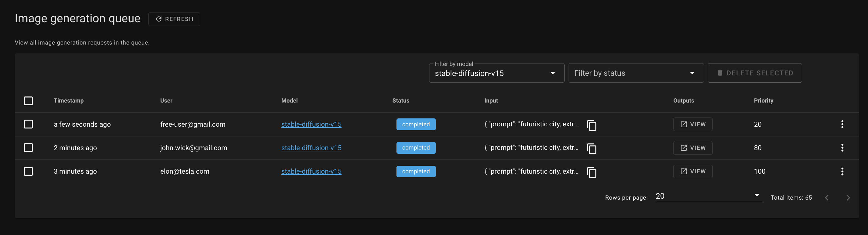Copy input of free-user@gmail.com row
Image resolution: width=868 pixels, height=235 pixels.
pyautogui.click(x=591, y=125)
